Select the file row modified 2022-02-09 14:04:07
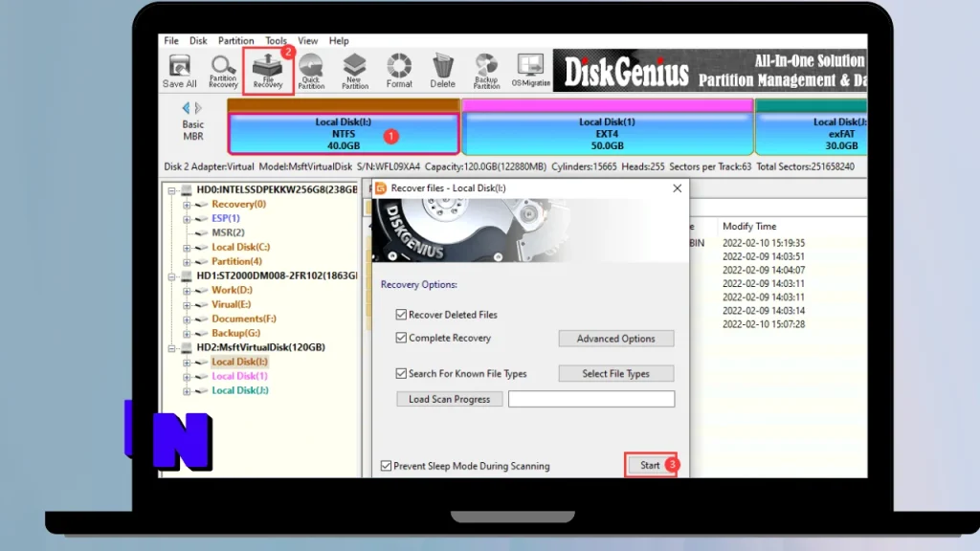The height and width of the screenshot is (551, 980). [x=764, y=271]
